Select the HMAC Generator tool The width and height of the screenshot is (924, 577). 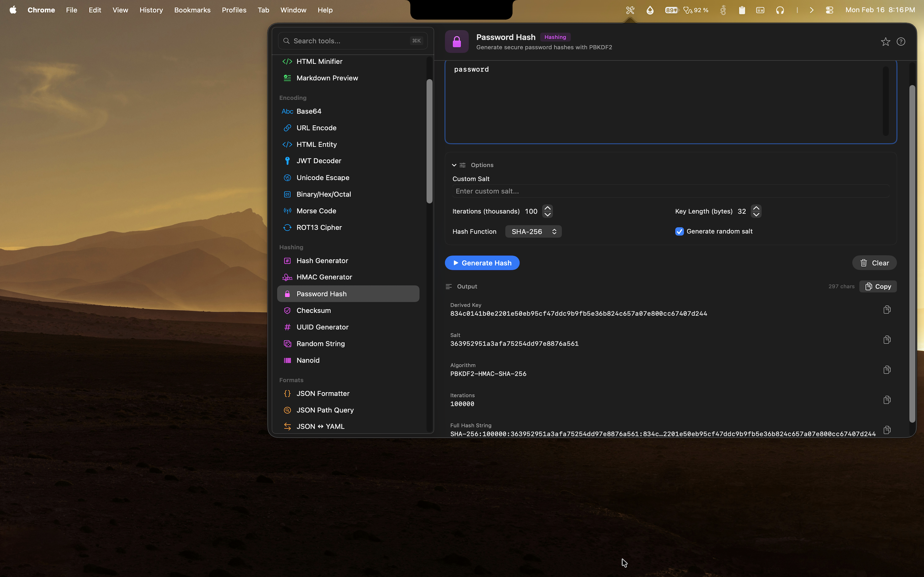[x=325, y=277]
